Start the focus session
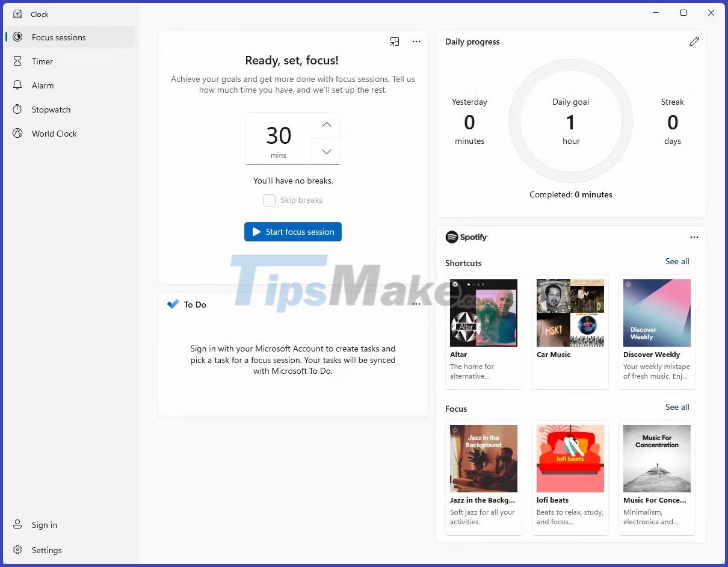 [293, 232]
